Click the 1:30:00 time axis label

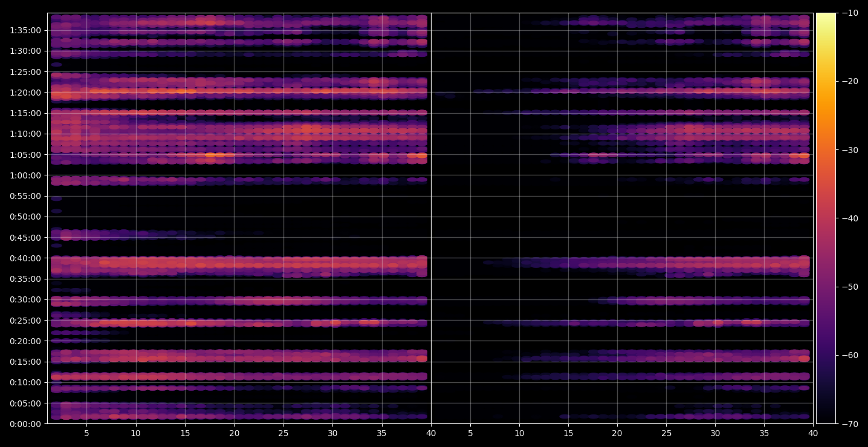click(x=25, y=51)
